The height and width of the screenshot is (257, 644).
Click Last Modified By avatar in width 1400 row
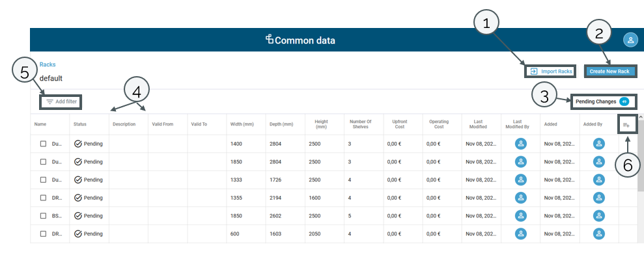(521, 144)
